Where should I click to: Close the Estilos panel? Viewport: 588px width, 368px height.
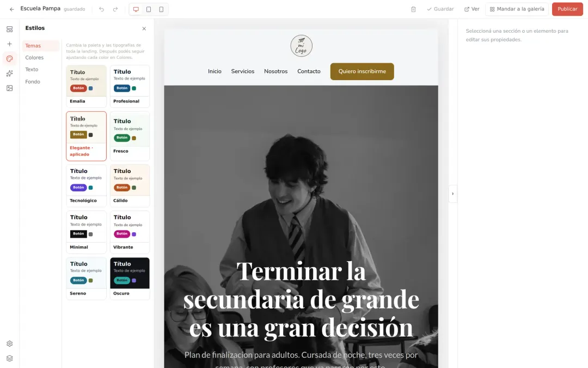pos(144,28)
